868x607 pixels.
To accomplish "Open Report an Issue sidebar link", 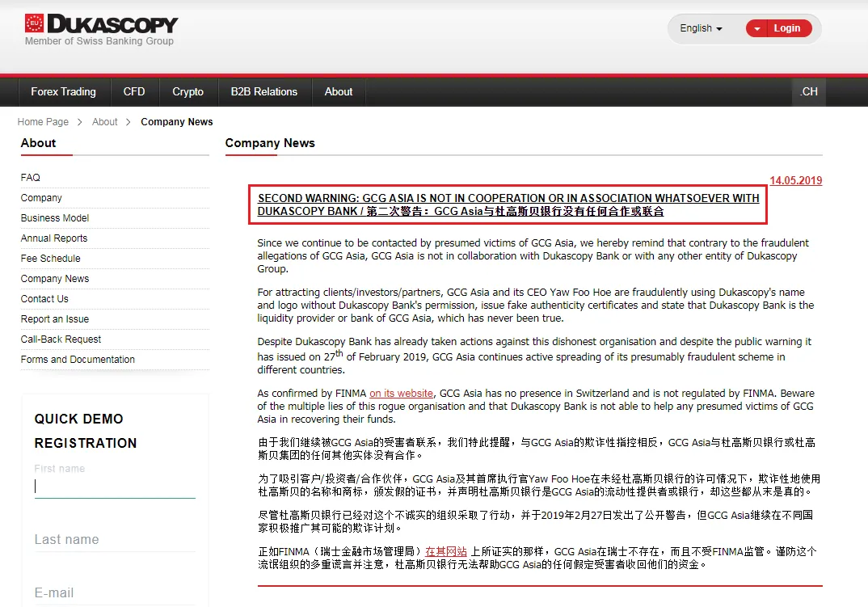I will click(x=55, y=319).
